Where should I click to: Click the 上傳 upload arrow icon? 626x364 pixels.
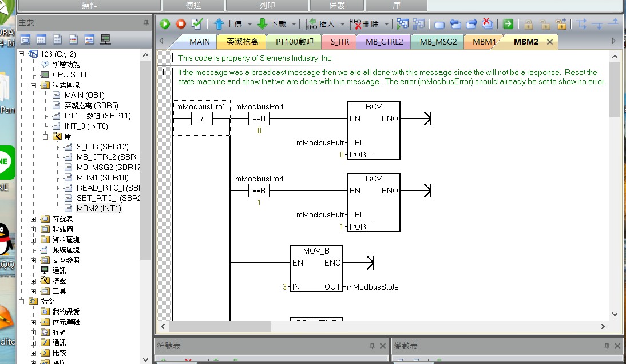(219, 24)
